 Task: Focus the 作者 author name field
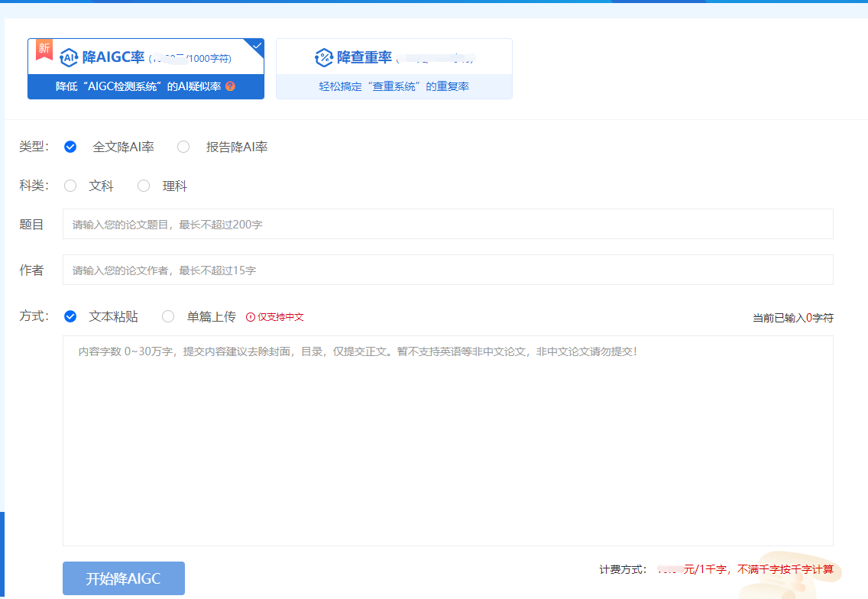[x=448, y=270]
